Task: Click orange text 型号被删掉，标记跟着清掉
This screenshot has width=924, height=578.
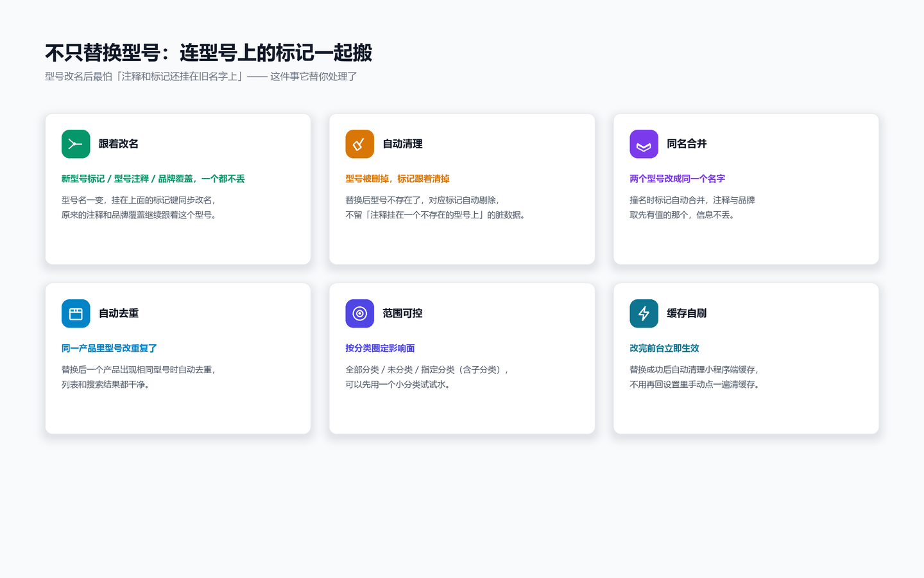Action: [x=397, y=179]
